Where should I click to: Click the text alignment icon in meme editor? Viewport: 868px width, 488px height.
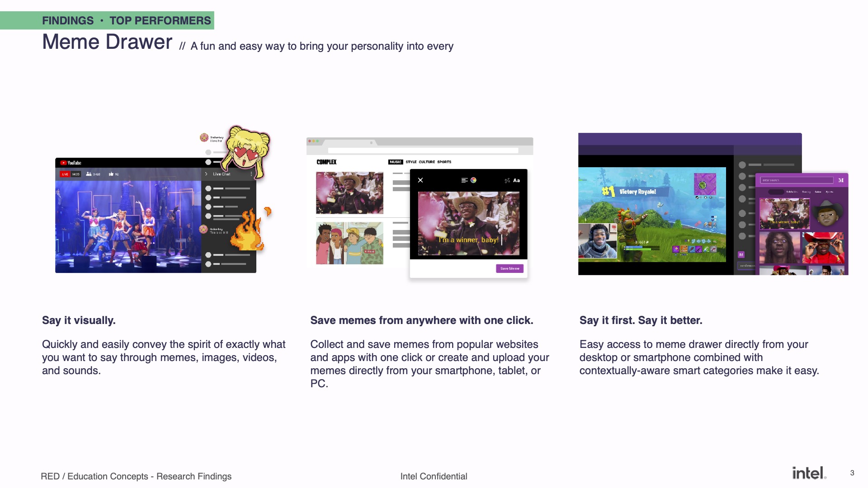pos(464,180)
